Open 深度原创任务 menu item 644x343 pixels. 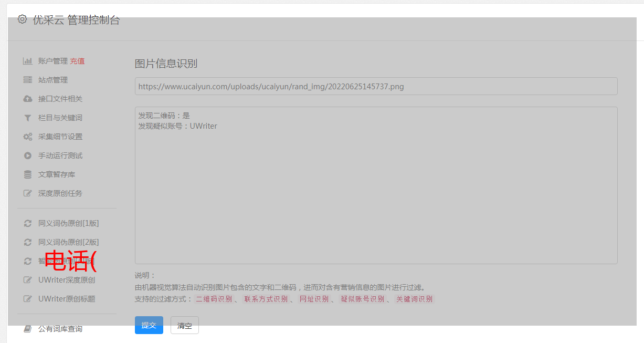coord(60,193)
